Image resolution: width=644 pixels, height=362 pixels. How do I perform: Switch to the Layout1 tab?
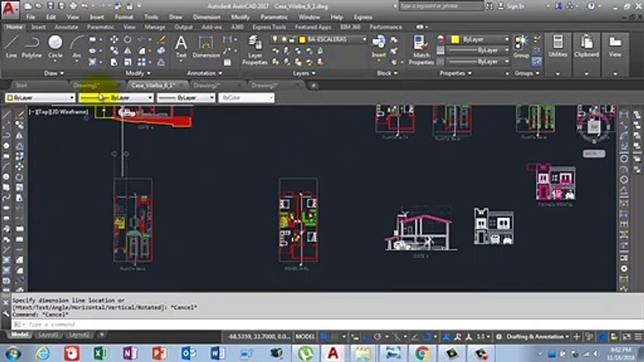(48, 334)
